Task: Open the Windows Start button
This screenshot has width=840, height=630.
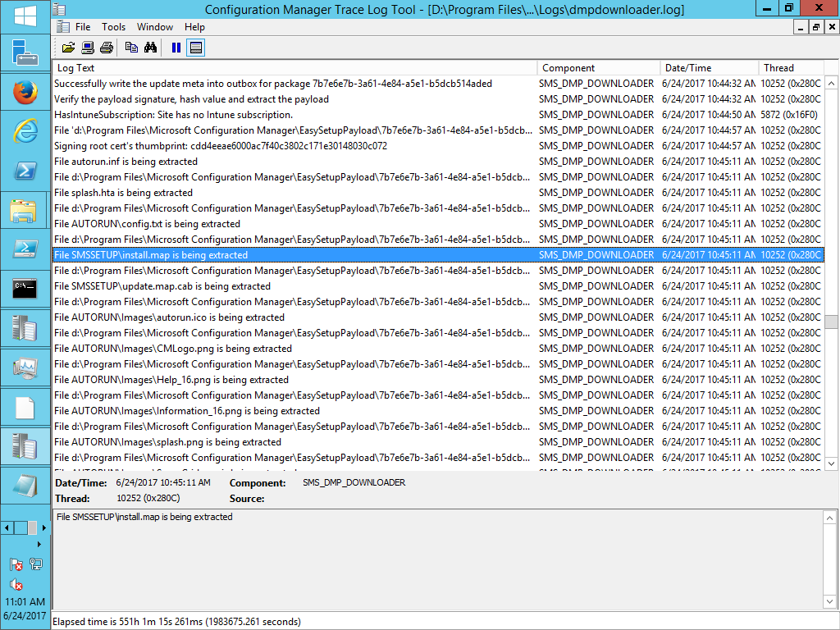Action: pos(25,16)
